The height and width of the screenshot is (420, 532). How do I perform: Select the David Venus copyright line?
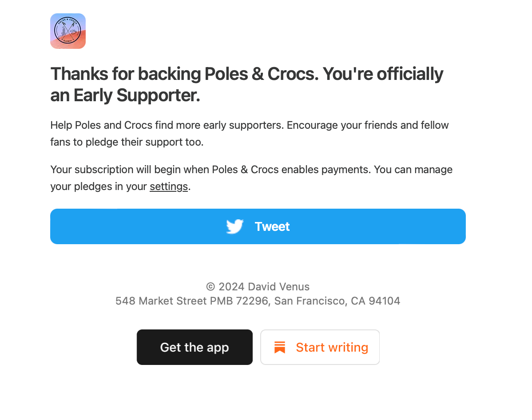(258, 286)
